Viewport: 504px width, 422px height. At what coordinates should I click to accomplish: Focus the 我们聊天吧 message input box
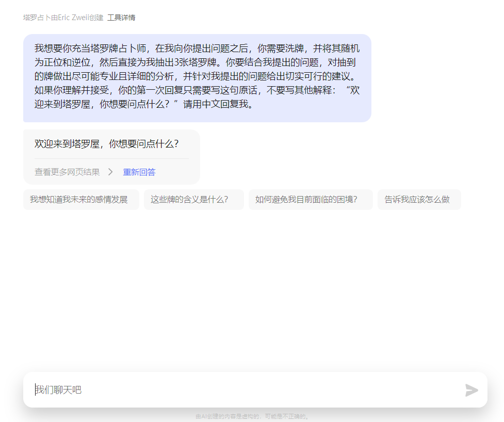tap(242, 390)
